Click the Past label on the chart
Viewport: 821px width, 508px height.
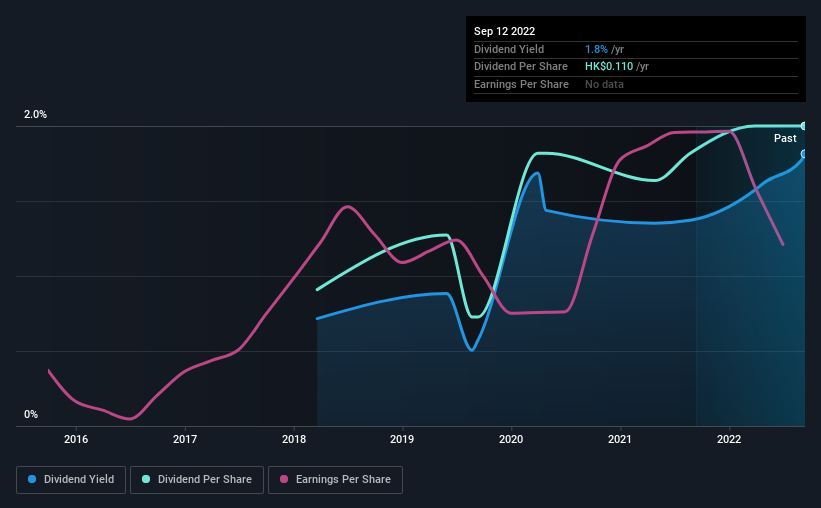pos(785,138)
